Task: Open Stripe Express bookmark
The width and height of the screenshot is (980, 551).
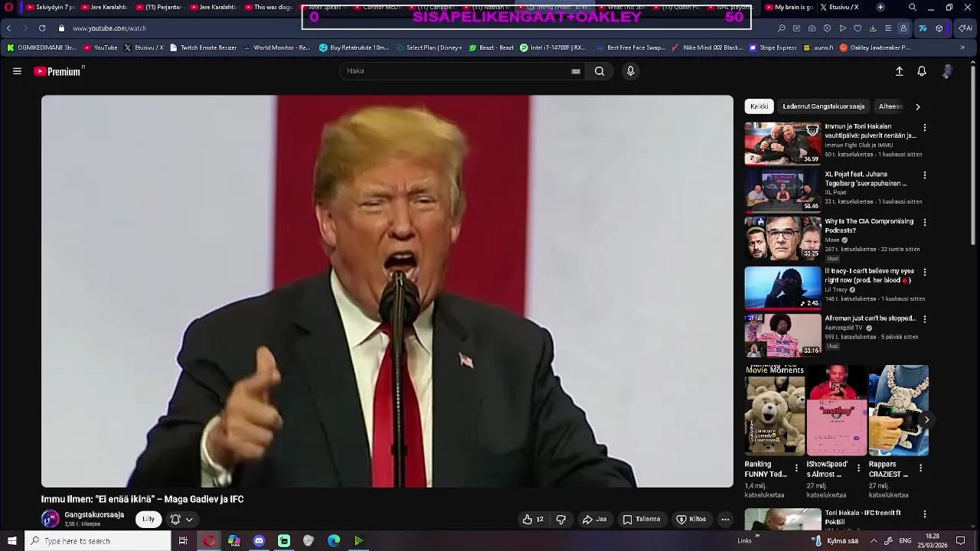Action: [x=773, y=47]
